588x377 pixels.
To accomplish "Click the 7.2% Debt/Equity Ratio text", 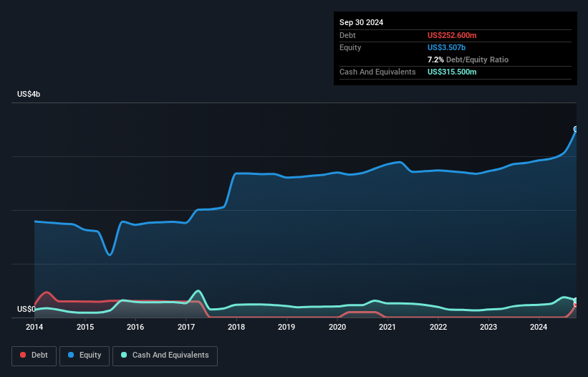I will [x=468, y=59].
